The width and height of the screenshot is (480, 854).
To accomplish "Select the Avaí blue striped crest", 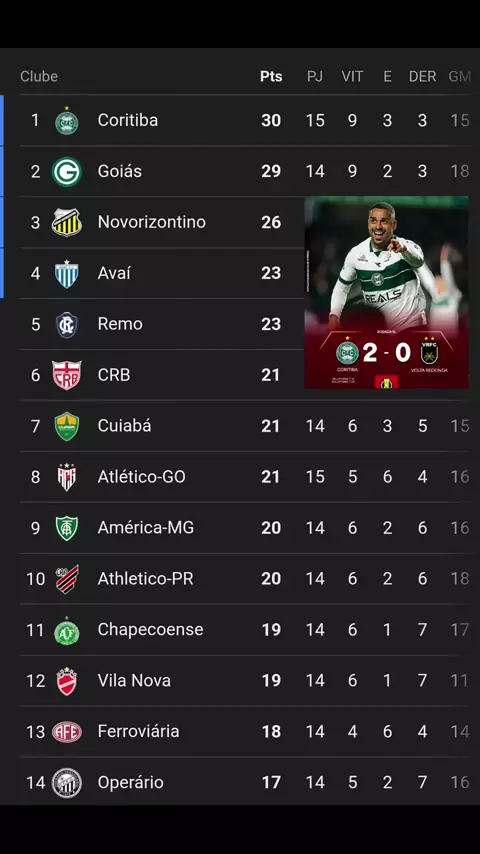I will coord(66,273).
